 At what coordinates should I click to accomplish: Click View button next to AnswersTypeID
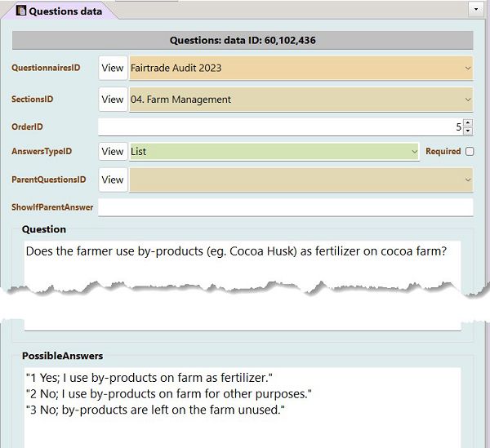pos(113,152)
